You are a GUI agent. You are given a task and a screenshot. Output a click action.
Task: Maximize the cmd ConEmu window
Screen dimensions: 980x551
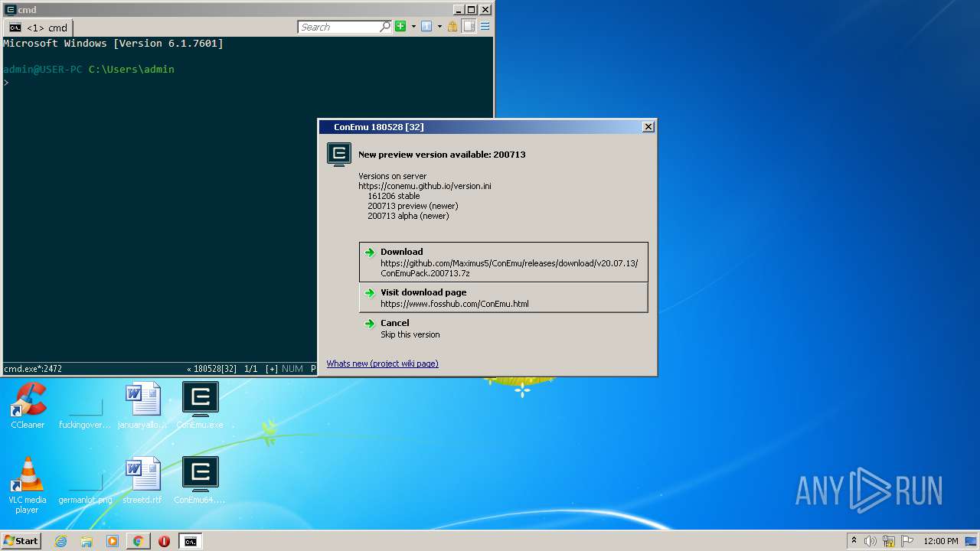[x=472, y=9]
